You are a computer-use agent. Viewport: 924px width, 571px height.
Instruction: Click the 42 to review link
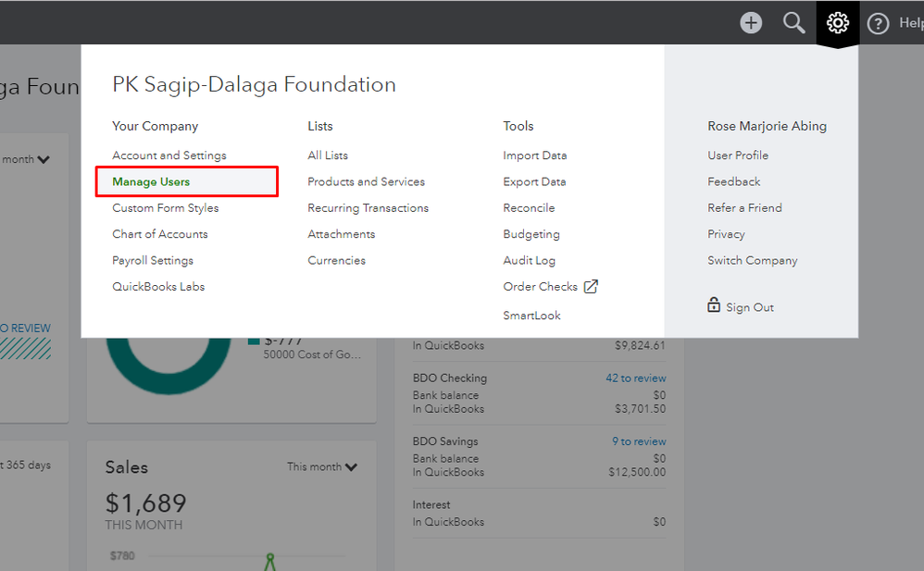coord(635,379)
